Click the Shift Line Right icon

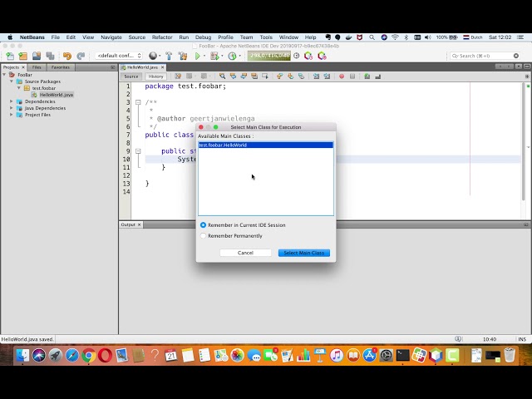tap(327, 76)
